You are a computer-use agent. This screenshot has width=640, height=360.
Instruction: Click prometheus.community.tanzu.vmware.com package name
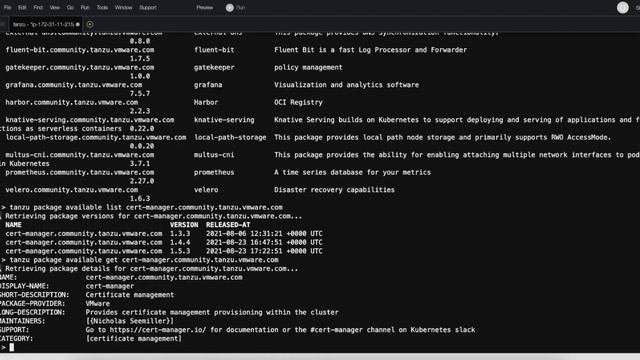80,173
